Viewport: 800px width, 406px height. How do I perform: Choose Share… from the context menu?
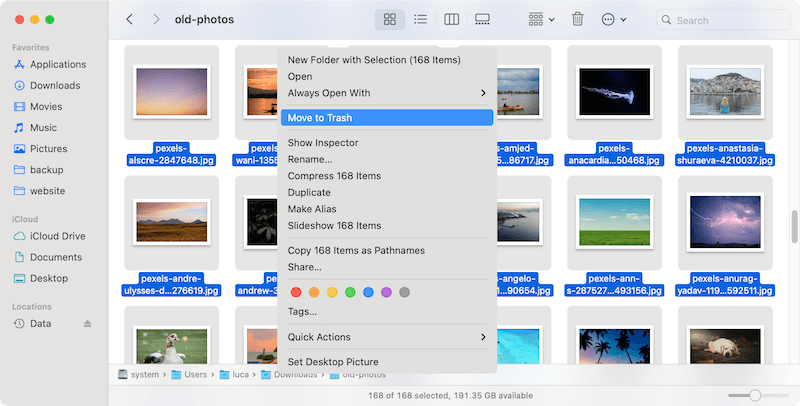[x=387, y=267]
